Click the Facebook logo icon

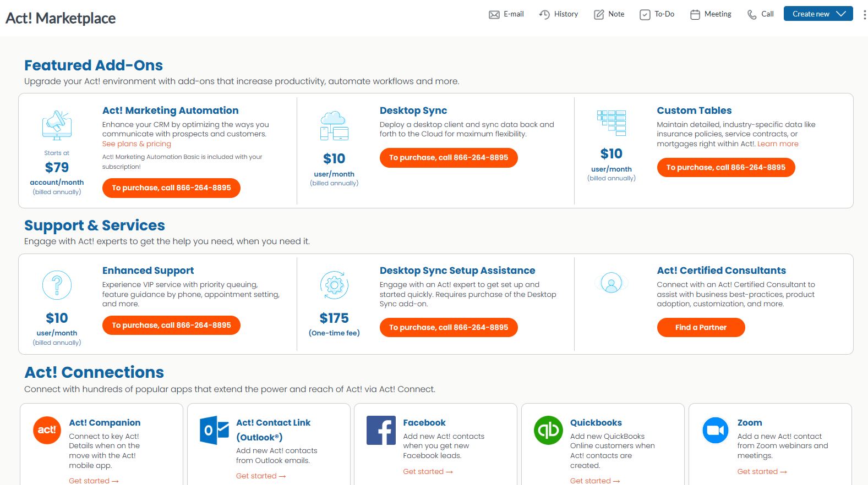click(x=381, y=430)
